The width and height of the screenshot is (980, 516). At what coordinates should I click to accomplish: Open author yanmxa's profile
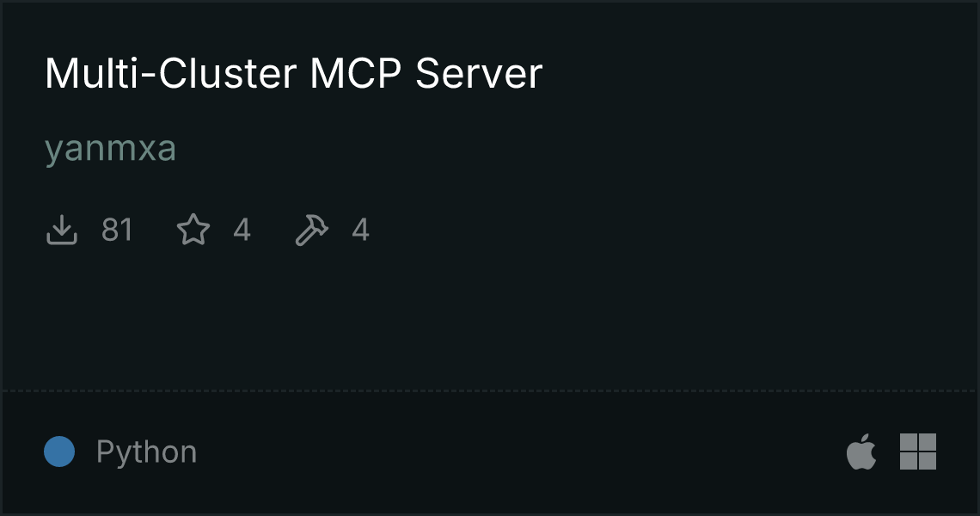[111, 149]
